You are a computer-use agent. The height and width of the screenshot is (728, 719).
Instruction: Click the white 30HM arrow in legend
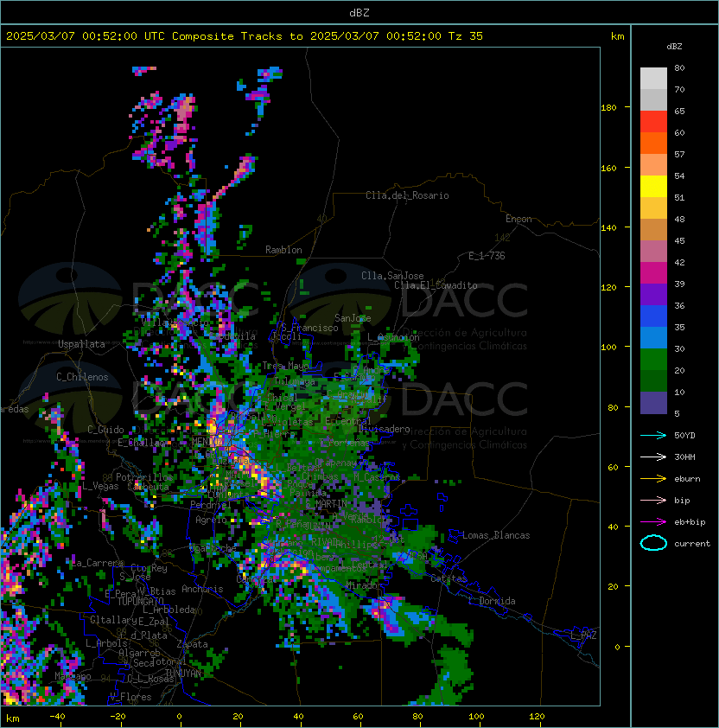pos(653,457)
